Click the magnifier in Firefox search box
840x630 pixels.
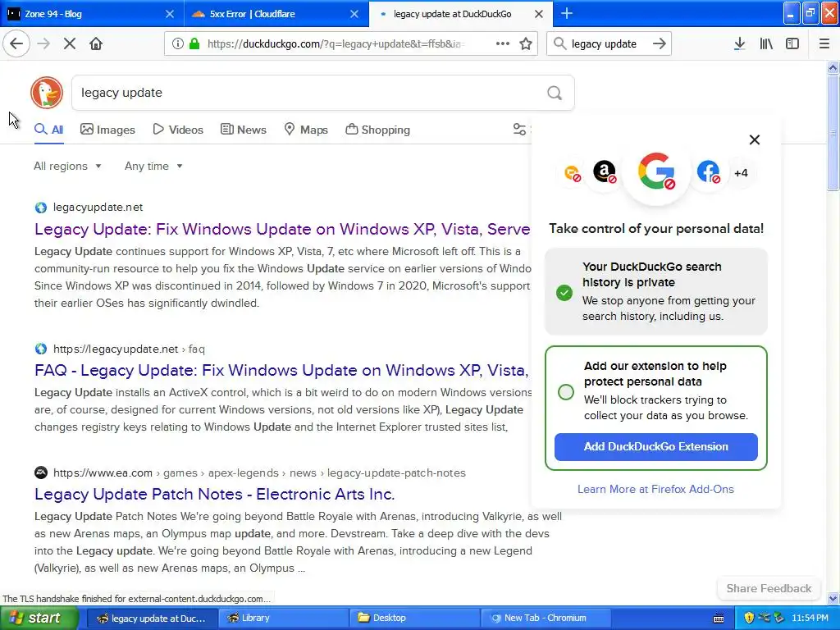(559, 44)
